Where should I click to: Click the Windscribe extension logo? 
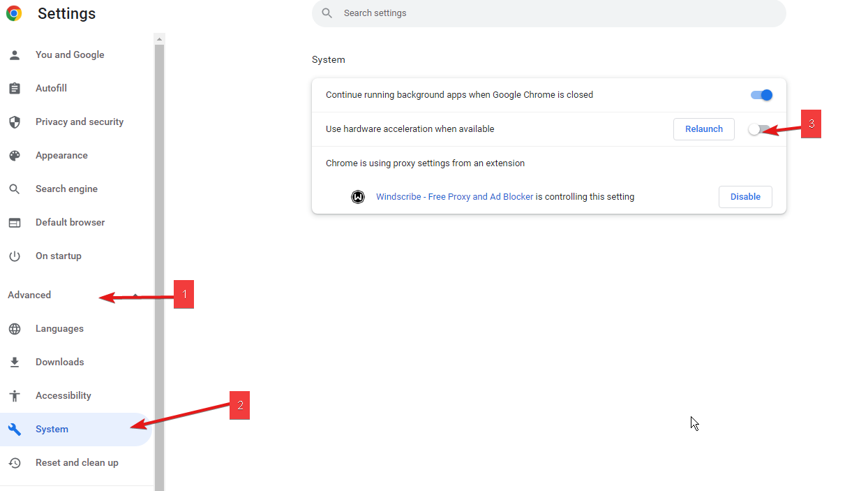pyautogui.click(x=358, y=197)
